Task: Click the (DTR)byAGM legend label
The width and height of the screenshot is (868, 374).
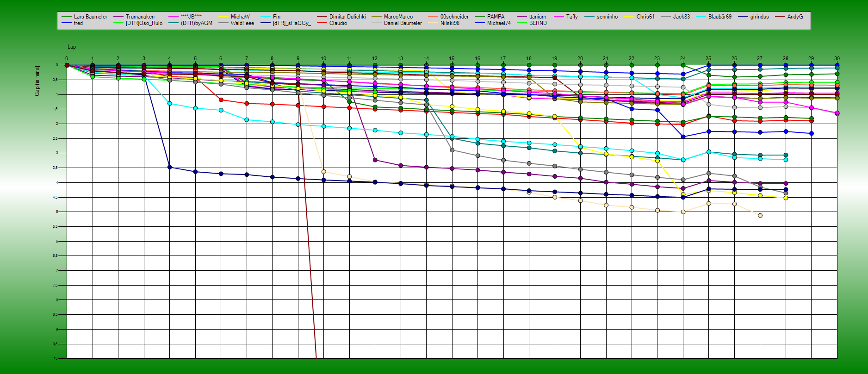Action: click(x=196, y=23)
